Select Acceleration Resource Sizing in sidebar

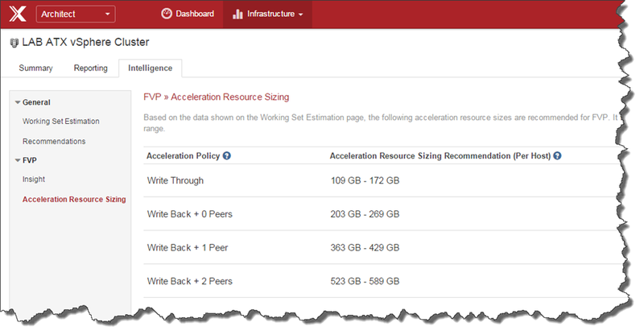(x=74, y=200)
